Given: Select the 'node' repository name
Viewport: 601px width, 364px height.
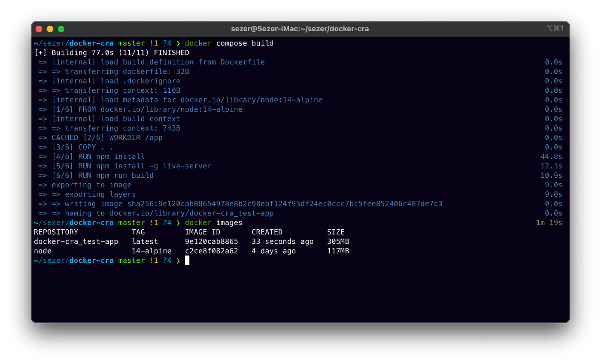Looking at the screenshot, I should 43,251.
